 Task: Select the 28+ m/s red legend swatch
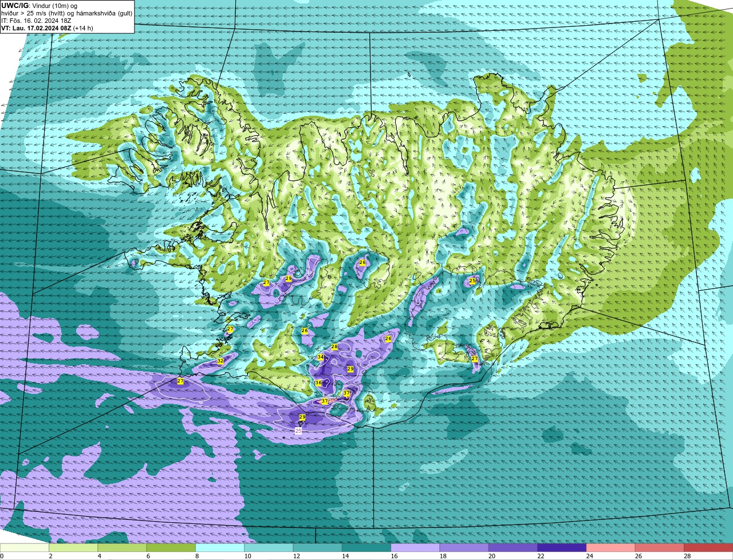(x=708, y=547)
